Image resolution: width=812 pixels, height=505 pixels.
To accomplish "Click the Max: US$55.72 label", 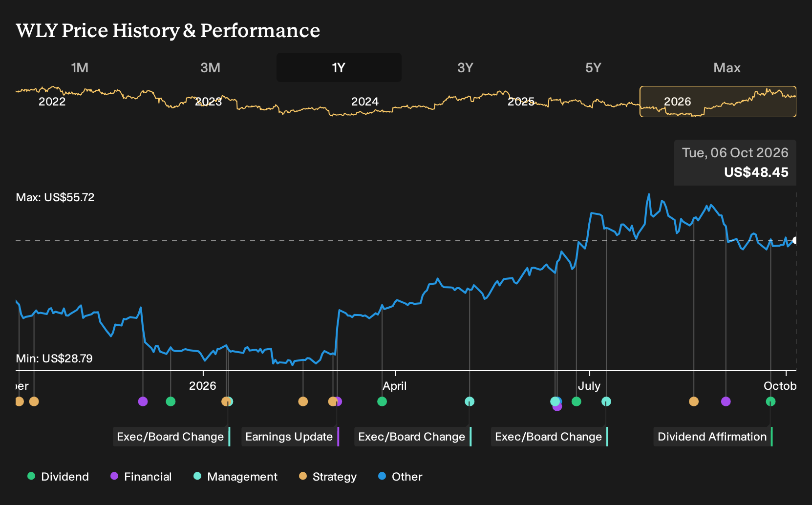I will click(55, 197).
